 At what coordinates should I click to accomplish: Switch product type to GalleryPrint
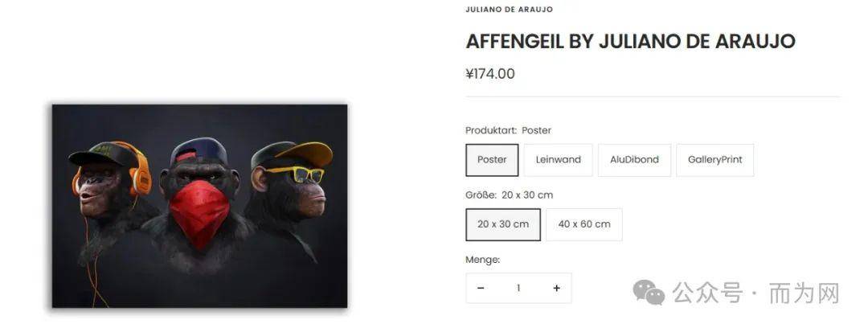(x=714, y=160)
